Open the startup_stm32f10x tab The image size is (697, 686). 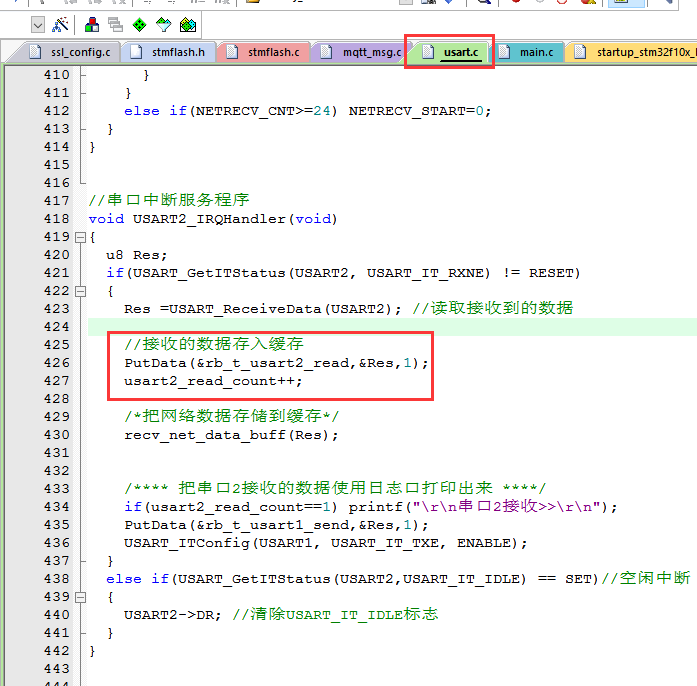pos(631,52)
